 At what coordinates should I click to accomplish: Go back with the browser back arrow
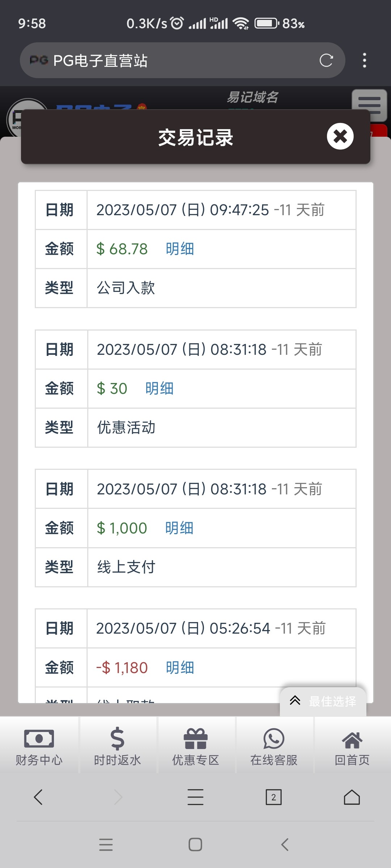38,797
